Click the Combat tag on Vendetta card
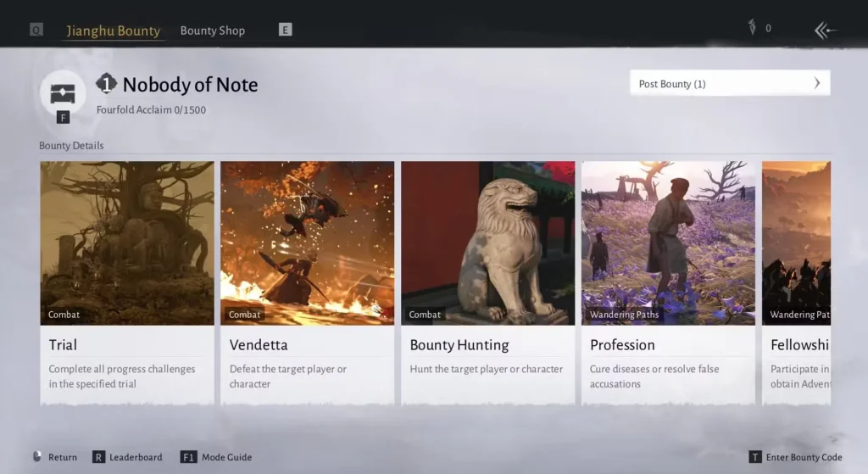 point(244,315)
